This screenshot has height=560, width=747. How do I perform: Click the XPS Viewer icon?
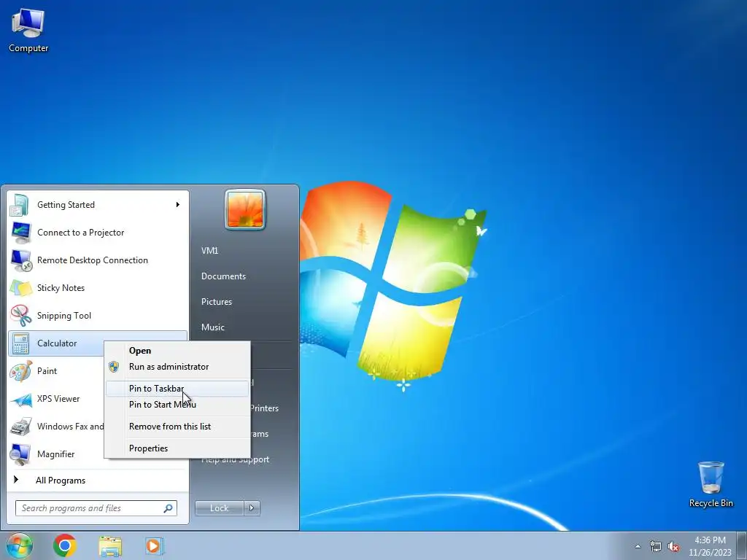click(x=20, y=399)
